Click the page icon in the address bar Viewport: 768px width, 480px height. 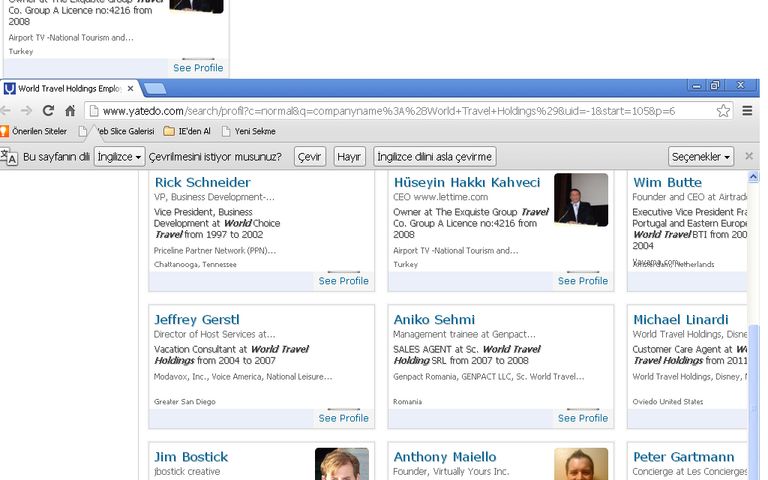point(94,111)
